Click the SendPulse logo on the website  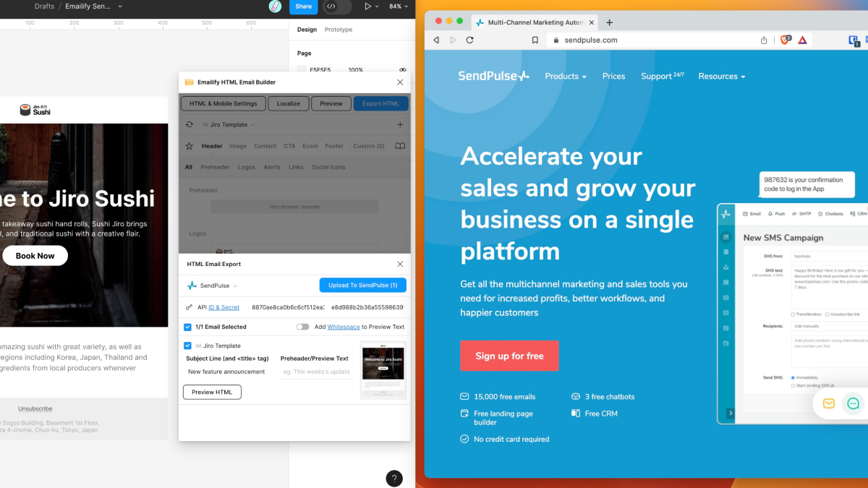pos(494,76)
